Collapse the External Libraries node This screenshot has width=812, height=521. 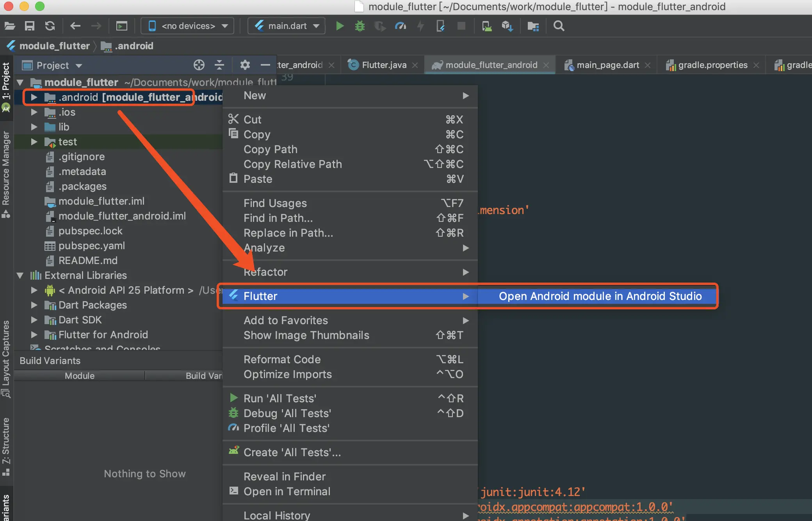[20, 275]
